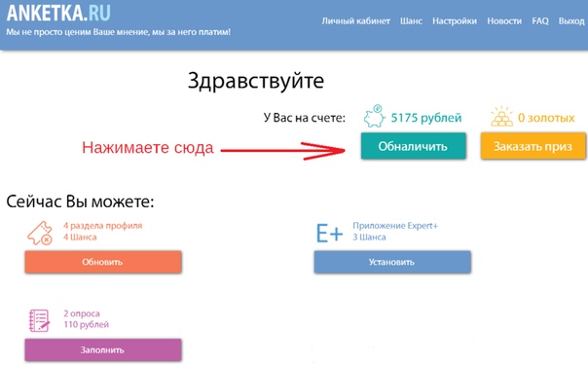Click the purple Заполнить button

pos(103,349)
